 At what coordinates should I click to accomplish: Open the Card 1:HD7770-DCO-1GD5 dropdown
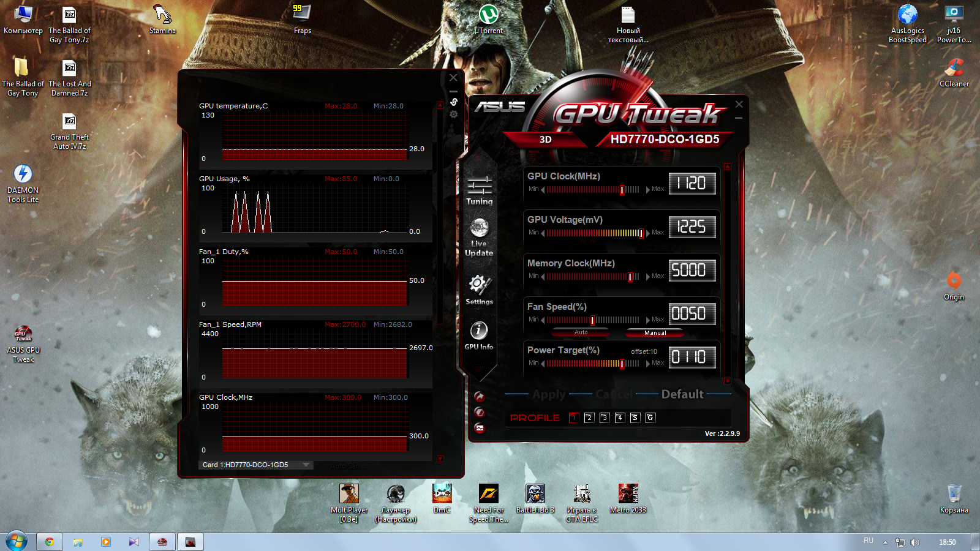coord(256,465)
